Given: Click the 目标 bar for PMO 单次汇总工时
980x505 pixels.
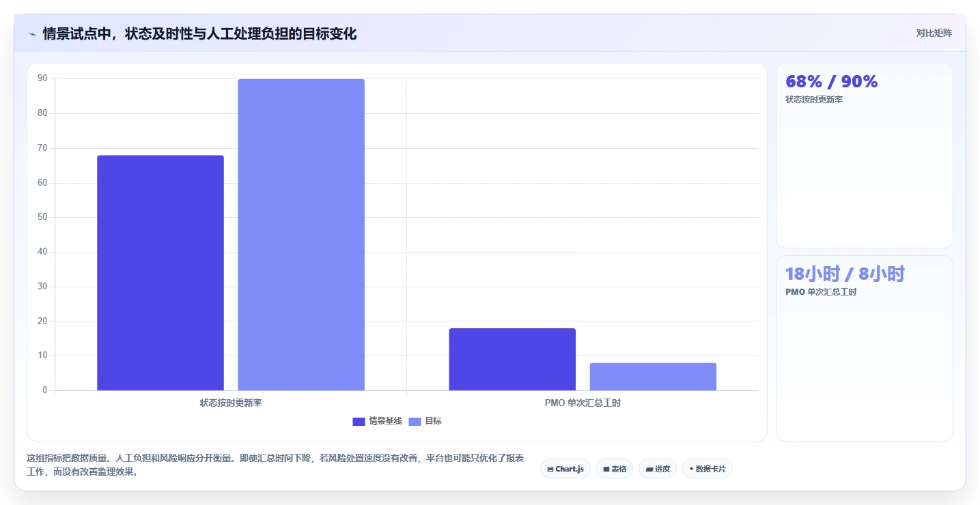Looking at the screenshot, I should [x=653, y=377].
